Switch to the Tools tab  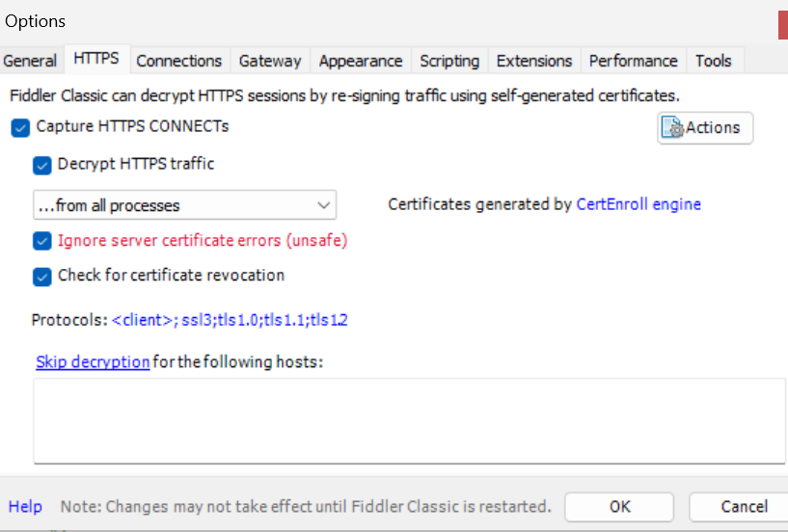point(714,61)
